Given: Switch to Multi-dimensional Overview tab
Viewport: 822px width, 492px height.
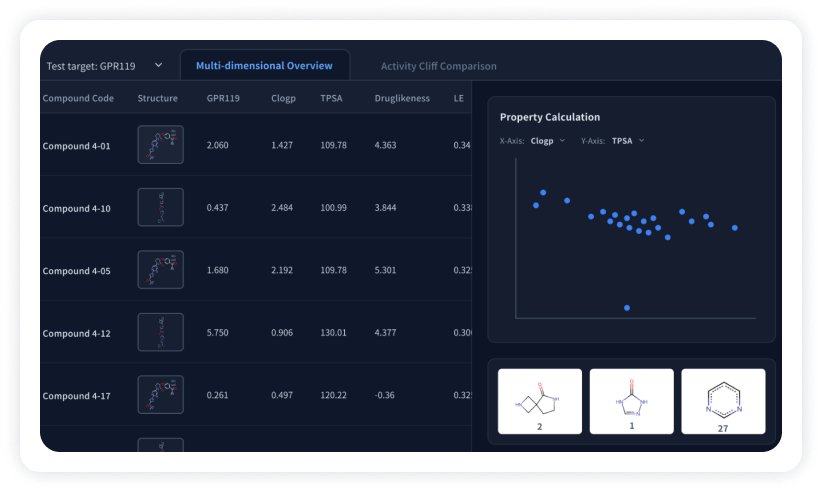Looking at the screenshot, I should pos(264,65).
